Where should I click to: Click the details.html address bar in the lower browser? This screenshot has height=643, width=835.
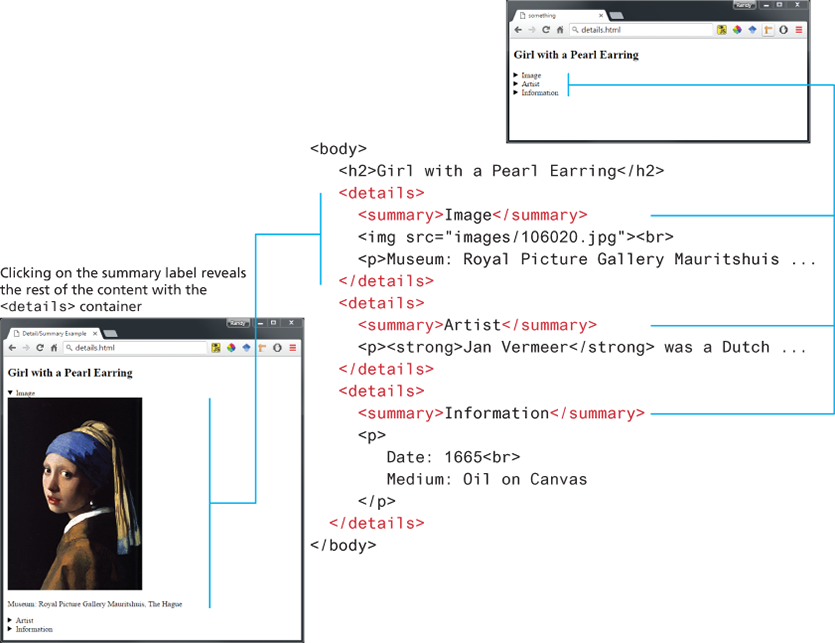point(130,348)
